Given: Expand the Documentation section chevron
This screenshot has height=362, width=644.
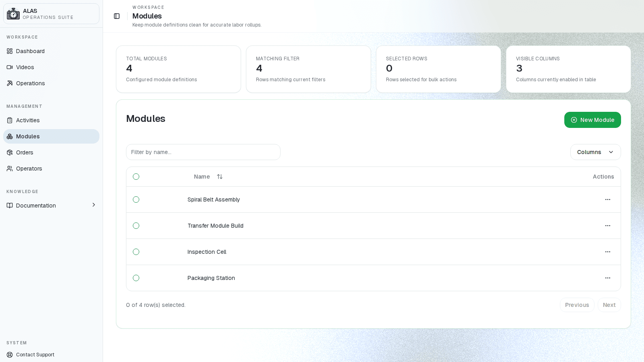Looking at the screenshot, I should pyautogui.click(x=94, y=205).
